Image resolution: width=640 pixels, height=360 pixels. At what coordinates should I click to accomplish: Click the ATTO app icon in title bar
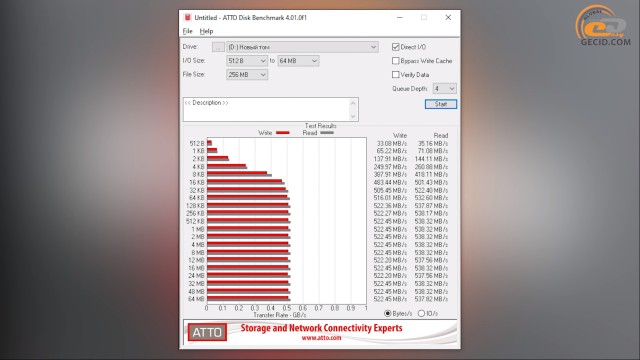pos(187,17)
